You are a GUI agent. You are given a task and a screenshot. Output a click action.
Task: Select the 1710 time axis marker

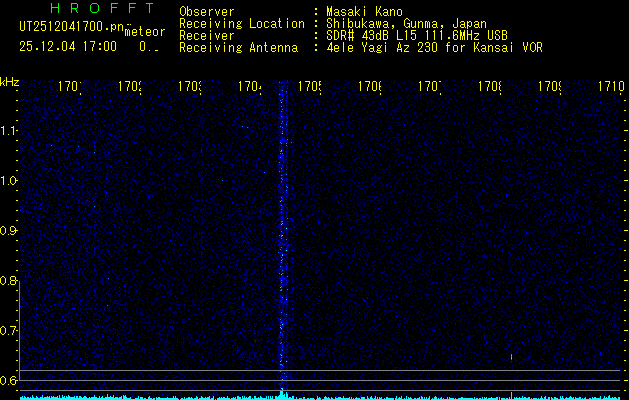pyautogui.click(x=610, y=87)
